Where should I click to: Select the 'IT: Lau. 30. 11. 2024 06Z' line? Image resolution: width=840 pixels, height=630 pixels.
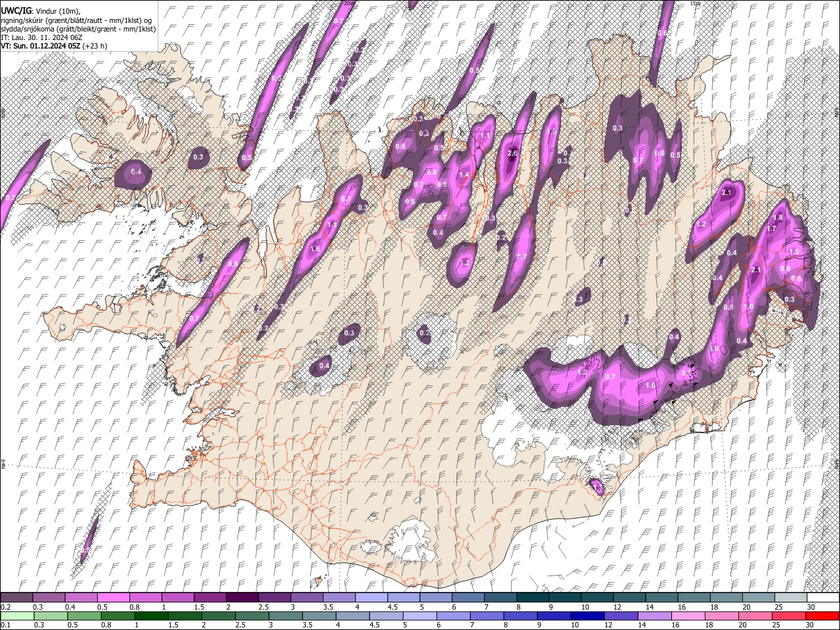(42, 37)
